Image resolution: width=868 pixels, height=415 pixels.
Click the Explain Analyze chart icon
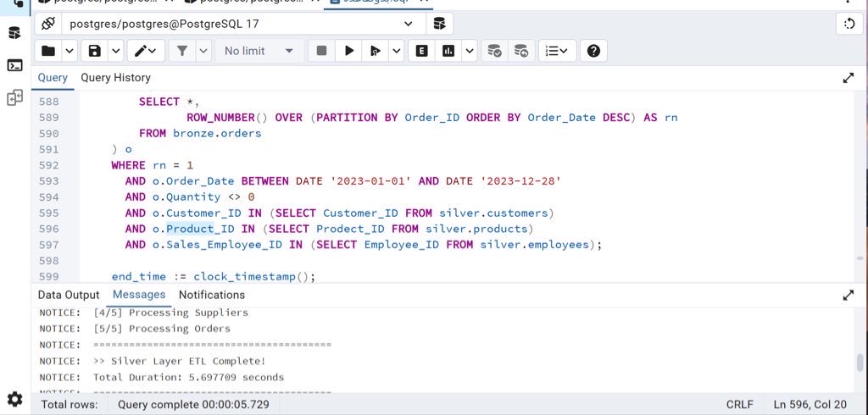tap(448, 51)
